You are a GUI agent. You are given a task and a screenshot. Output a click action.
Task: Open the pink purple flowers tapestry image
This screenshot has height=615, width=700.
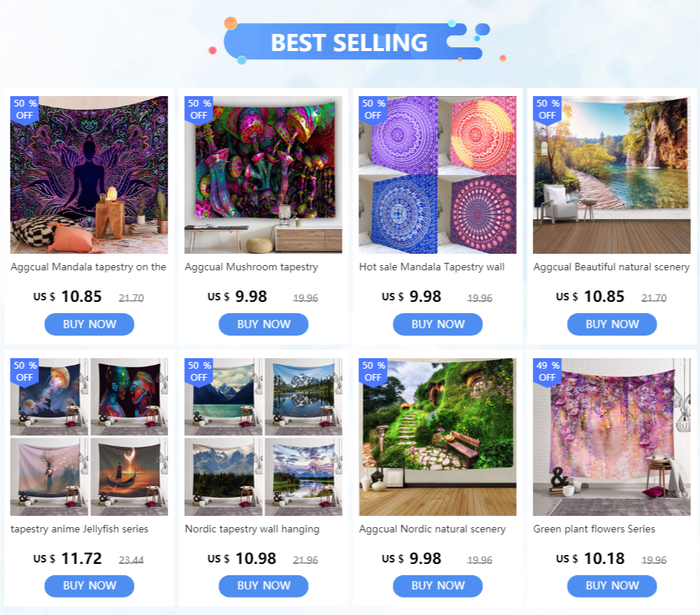point(611,437)
